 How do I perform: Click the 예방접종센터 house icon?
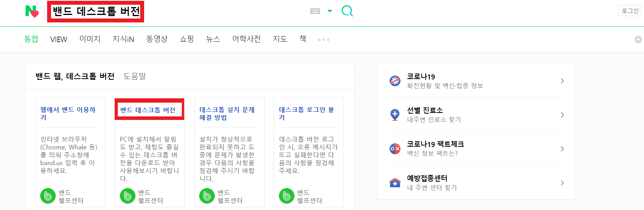click(395, 182)
